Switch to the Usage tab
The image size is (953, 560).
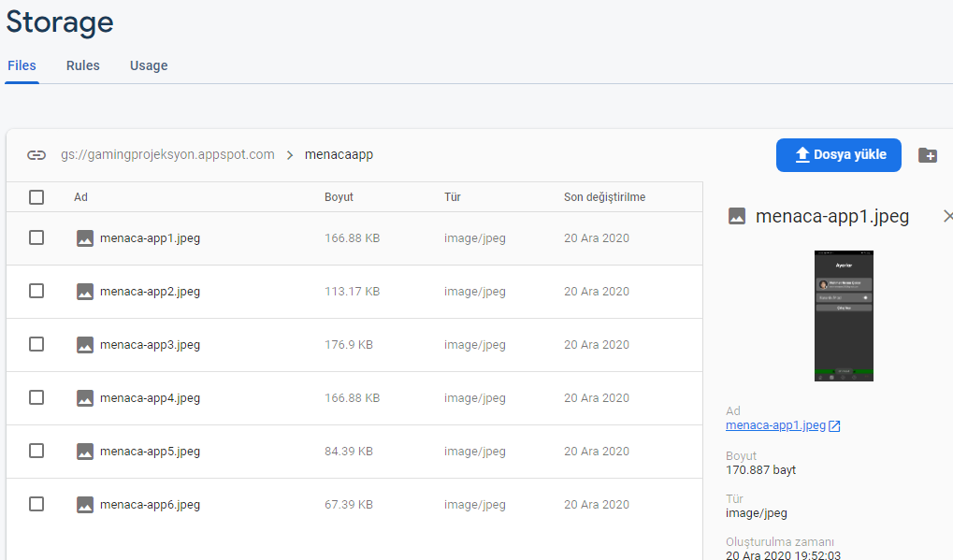click(x=149, y=65)
